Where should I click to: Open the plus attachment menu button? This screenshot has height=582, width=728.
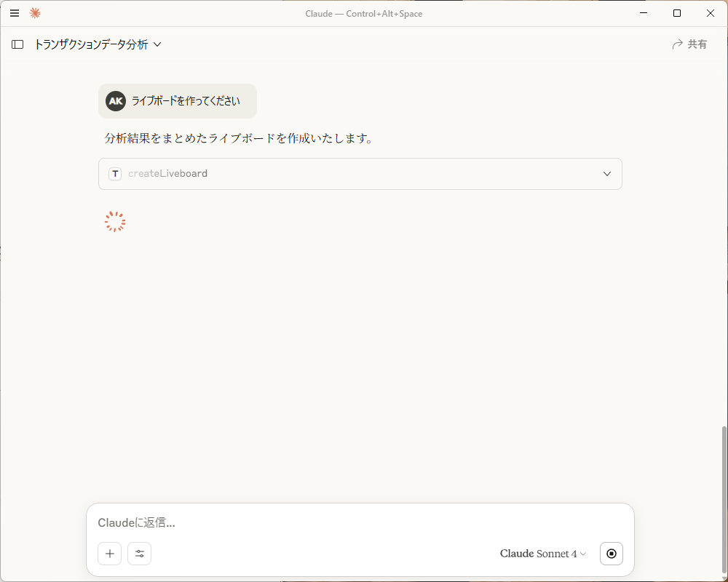(110, 554)
